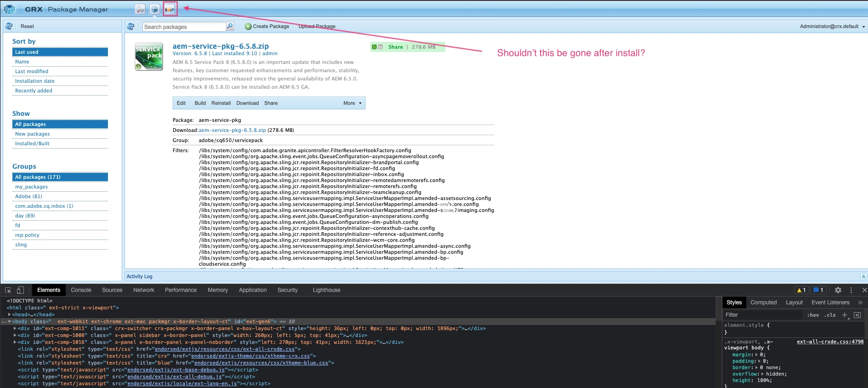Add new style rule plus icon
Viewport: 868px width, 388px height.
845,315
